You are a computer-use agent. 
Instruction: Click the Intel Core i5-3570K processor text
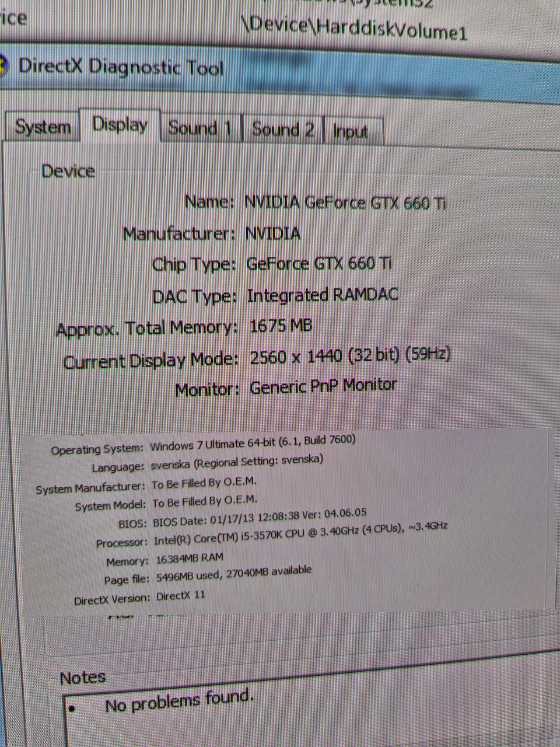[300, 533]
